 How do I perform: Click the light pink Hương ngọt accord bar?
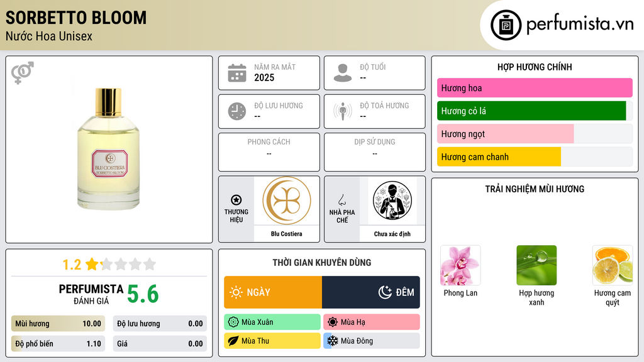pyautogui.click(x=505, y=134)
